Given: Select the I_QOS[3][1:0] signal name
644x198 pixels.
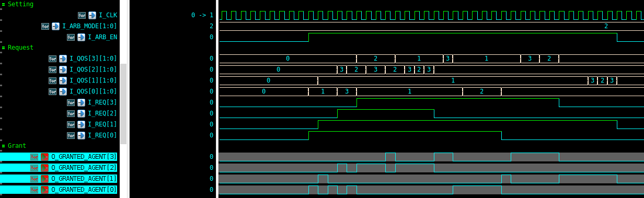Looking at the screenshot, I should [93, 59].
